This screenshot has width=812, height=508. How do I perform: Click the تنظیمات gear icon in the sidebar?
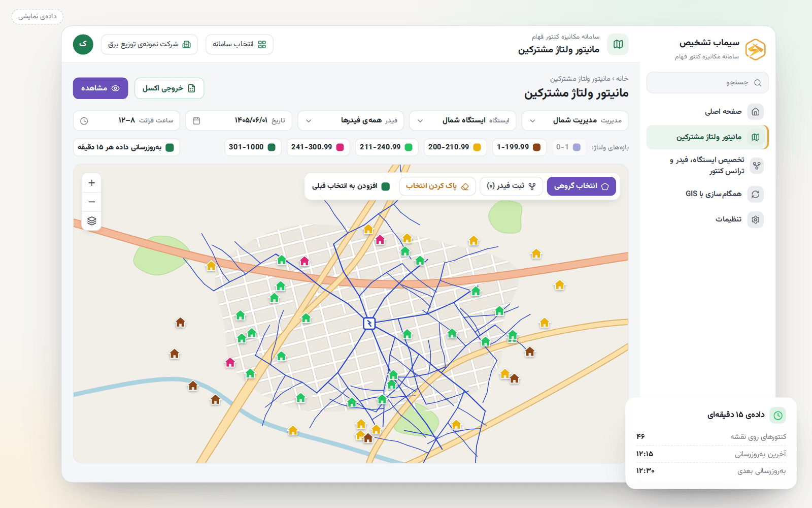[756, 219]
